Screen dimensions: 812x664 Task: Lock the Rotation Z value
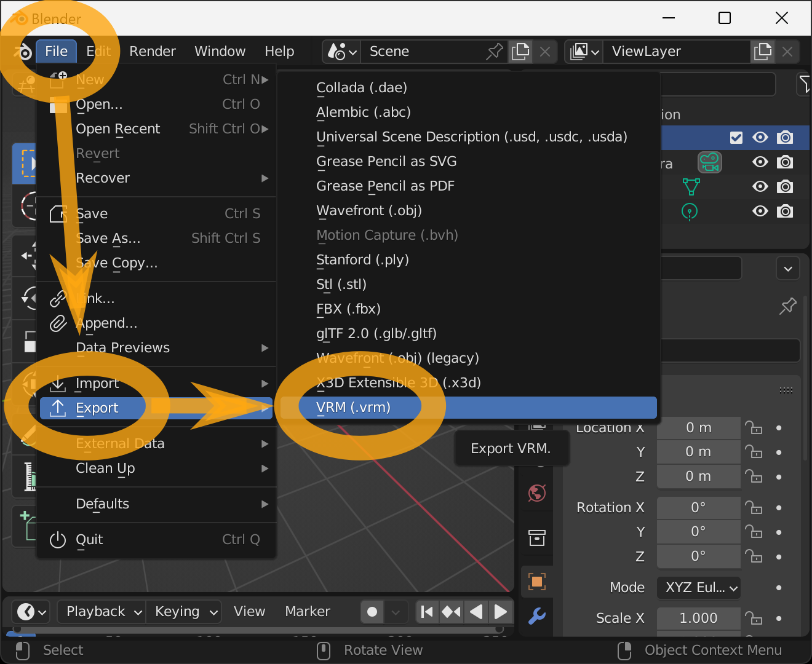[x=754, y=557]
